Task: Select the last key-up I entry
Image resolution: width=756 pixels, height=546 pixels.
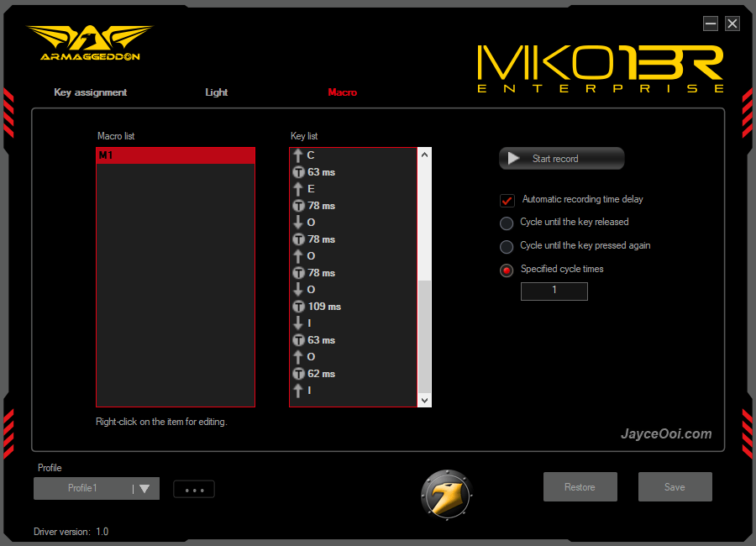Action: pos(353,391)
